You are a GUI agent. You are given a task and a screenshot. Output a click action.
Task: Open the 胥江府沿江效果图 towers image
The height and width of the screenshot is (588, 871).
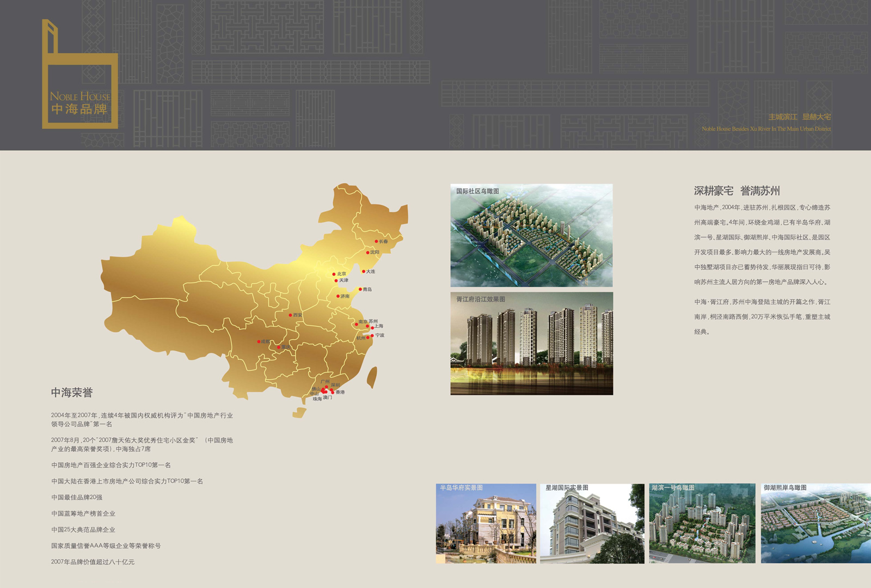531,344
